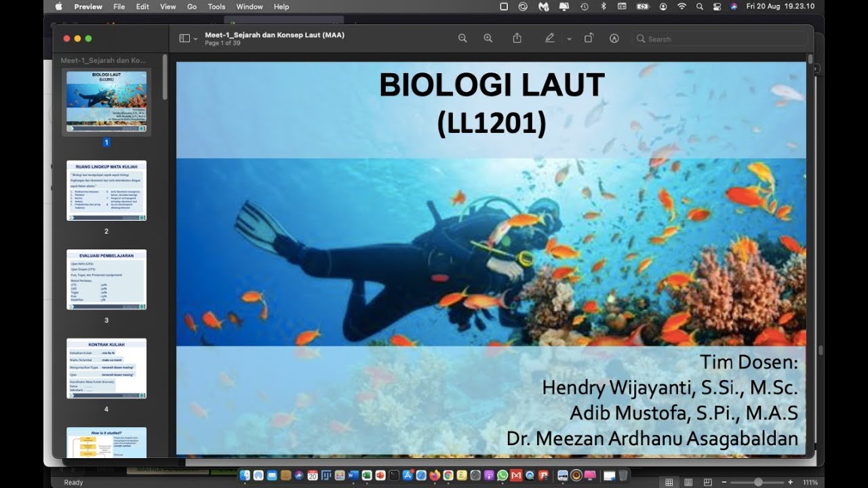
Task: Select the Markup highlight pen tool
Action: click(550, 39)
